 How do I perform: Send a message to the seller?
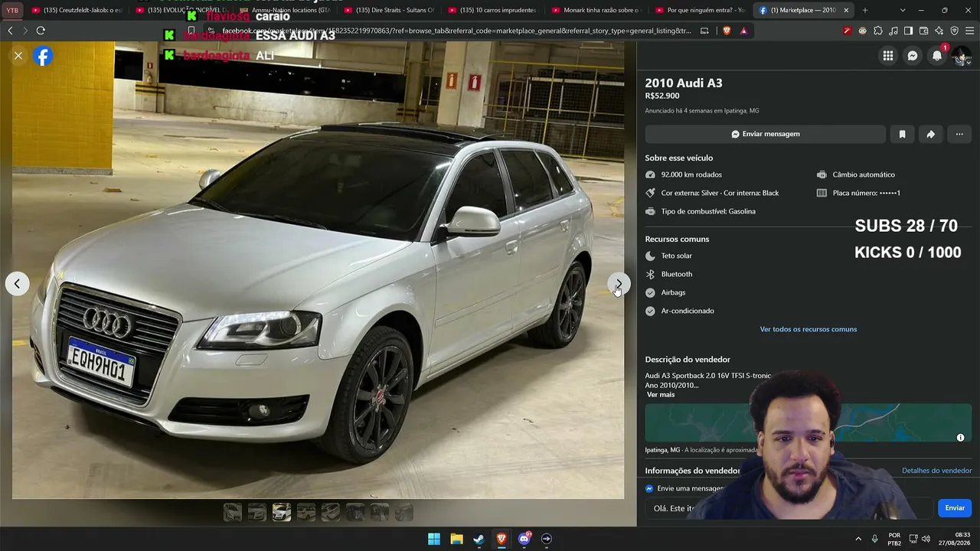pyautogui.click(x=765, y=134)
